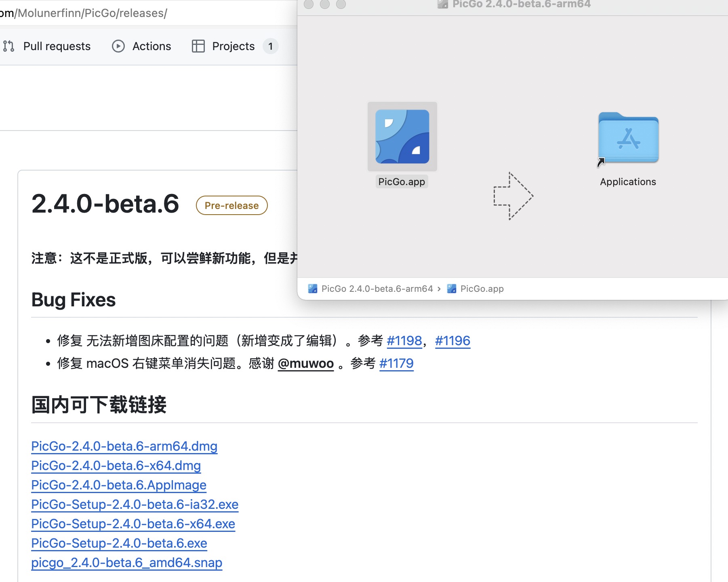The height and width of the screenshot is (582, 728).
Task: Select the PicGo.app icon in the DMG window
Action: click(402, 137)
